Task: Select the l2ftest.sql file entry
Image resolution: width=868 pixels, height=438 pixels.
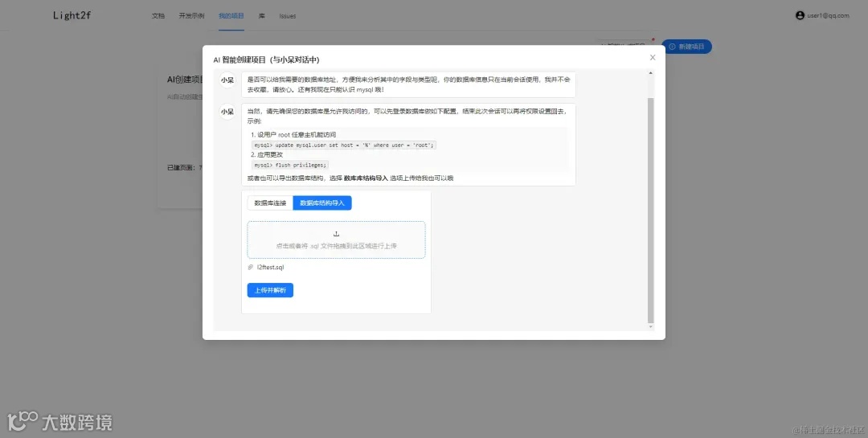Action: coord(271,268)
